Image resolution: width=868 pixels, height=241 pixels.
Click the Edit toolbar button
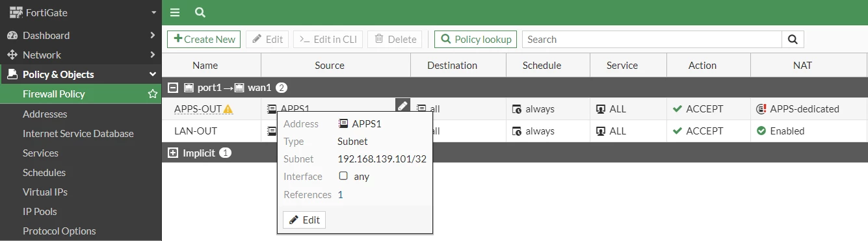click(x=267, y=39)
